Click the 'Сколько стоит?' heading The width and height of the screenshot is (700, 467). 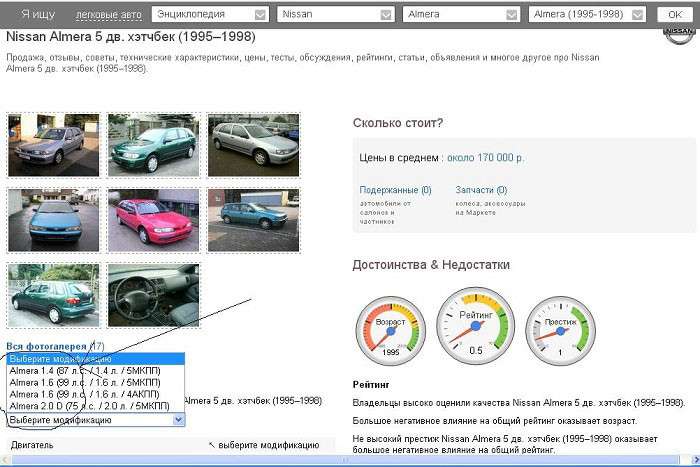[398, 123]
